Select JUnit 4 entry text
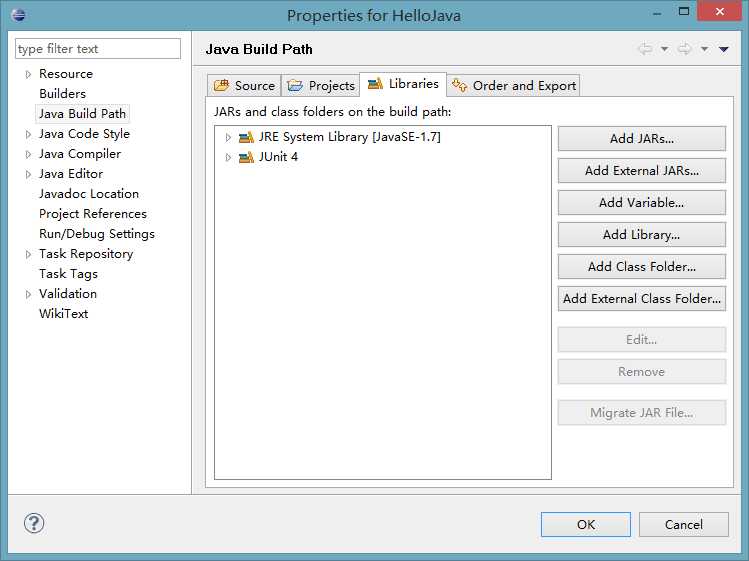Screen dimensions: 749x561 coord(278,157)
